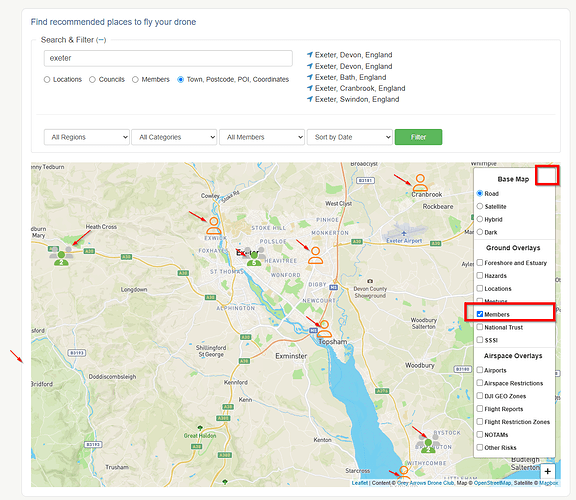The image size is (576, 500).
Task: Uncheck the Members ground overlay
Action: coord(479,314)
